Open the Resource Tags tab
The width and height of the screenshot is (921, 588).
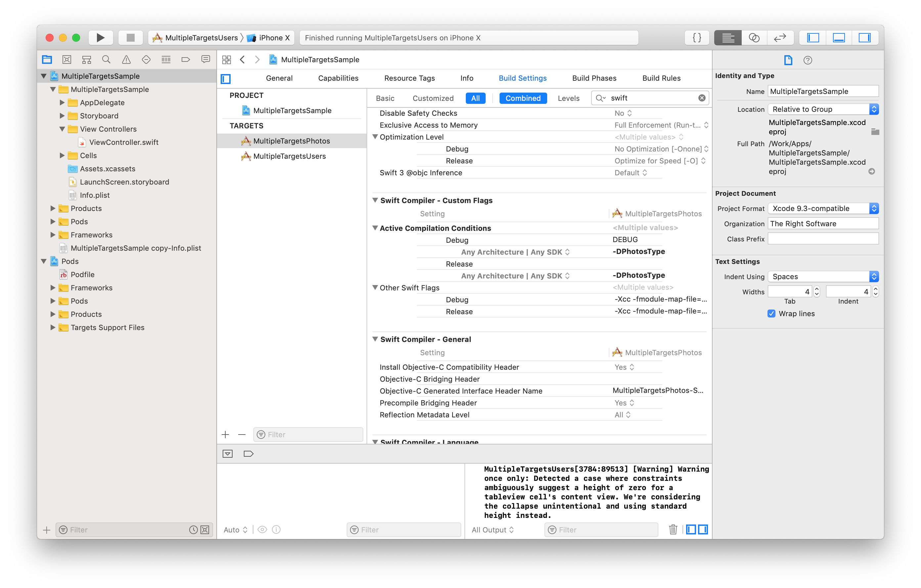pyautogui.click(x=409, y=78)
